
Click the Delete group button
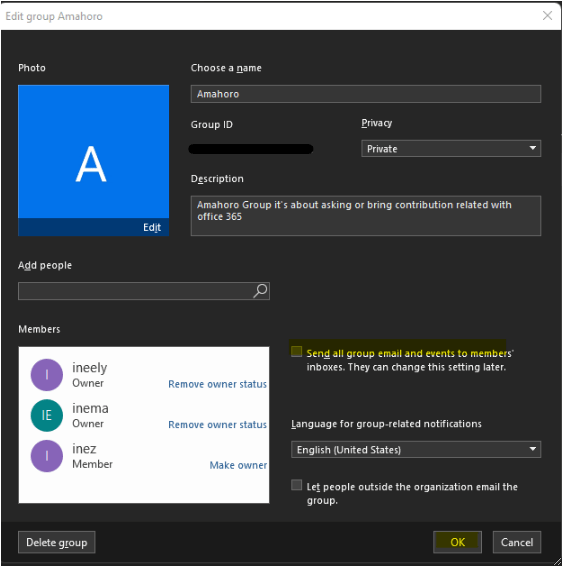coord(57,542)
